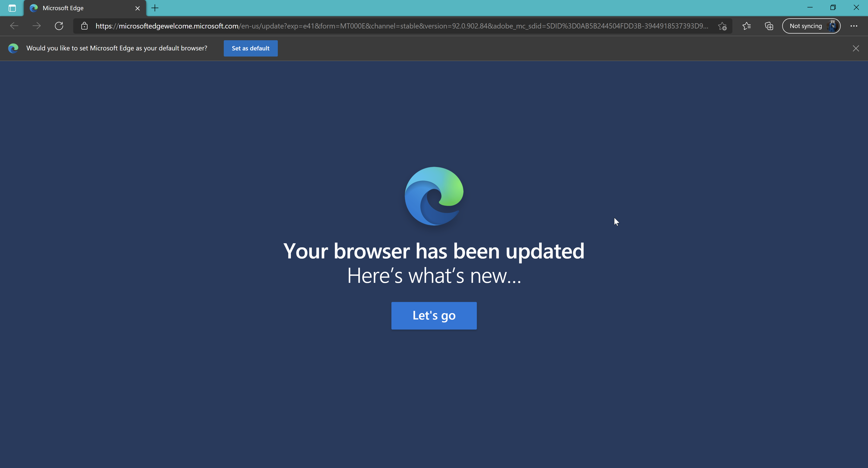The width and height of the screenshot is (868, 468).
Task: Click the Let's go button
Action: point(434,316)
